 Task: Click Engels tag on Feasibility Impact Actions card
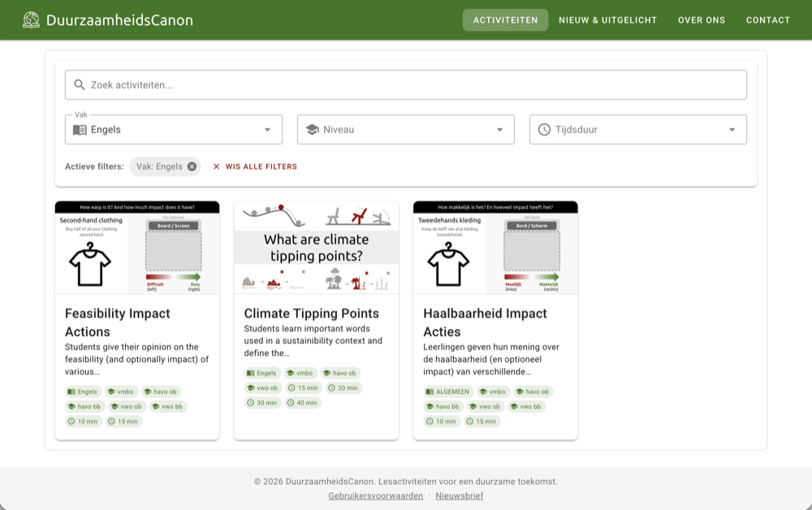click(x=82, y=391)
